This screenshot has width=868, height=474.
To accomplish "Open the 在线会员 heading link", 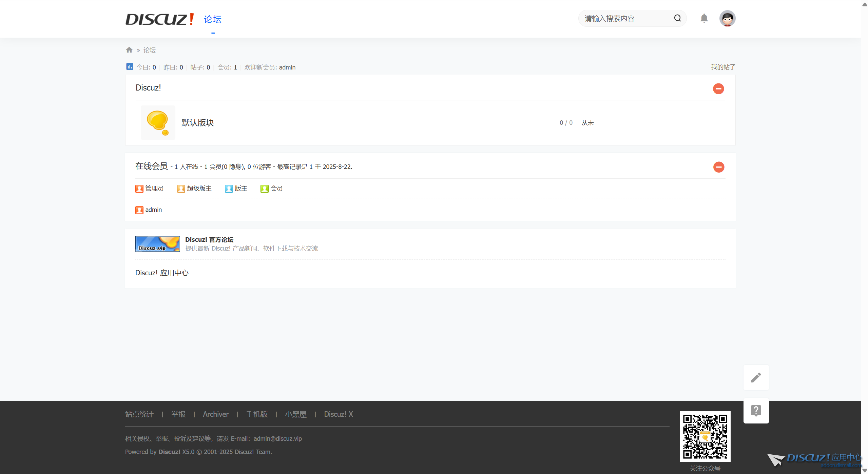I will [152, 166].
